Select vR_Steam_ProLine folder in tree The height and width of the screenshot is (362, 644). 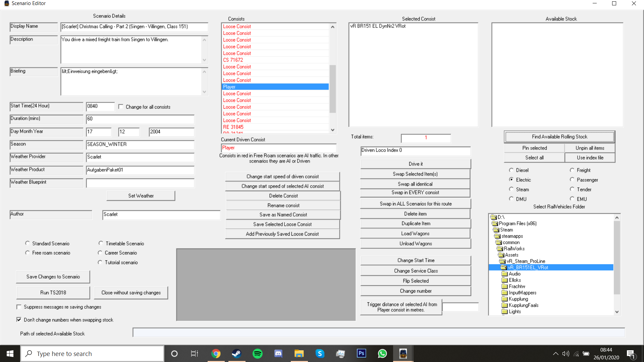tap(526, 261)
